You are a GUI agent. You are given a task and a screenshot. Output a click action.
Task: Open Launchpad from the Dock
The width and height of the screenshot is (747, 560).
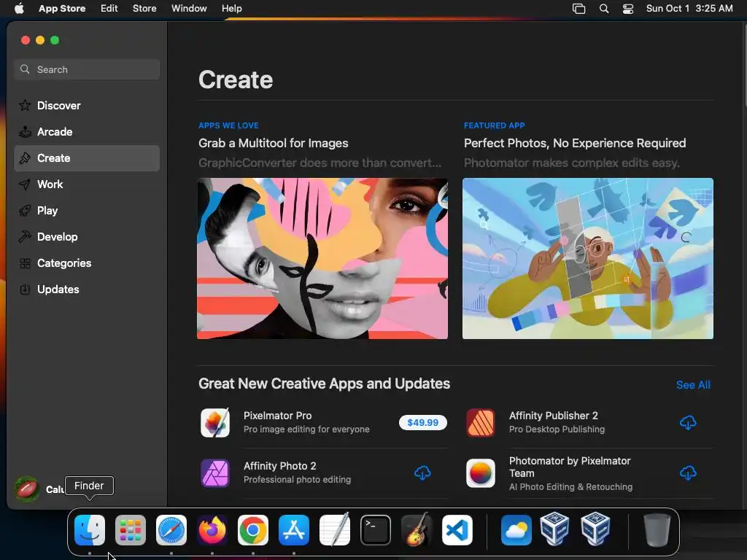(x=131, y=530)
